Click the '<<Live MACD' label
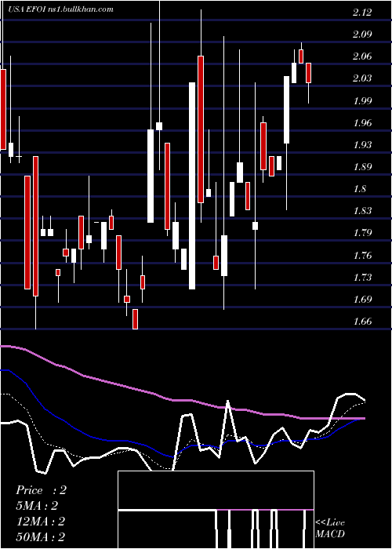The height and width of the screenshot is (549, 392). (330, 529)
